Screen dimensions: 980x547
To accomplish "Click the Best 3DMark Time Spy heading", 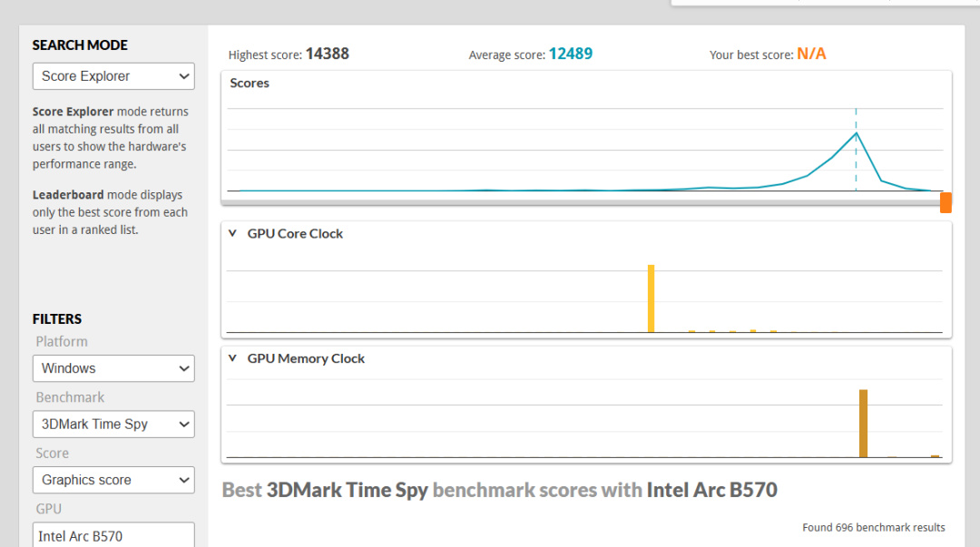I will (x=499, y=490).
